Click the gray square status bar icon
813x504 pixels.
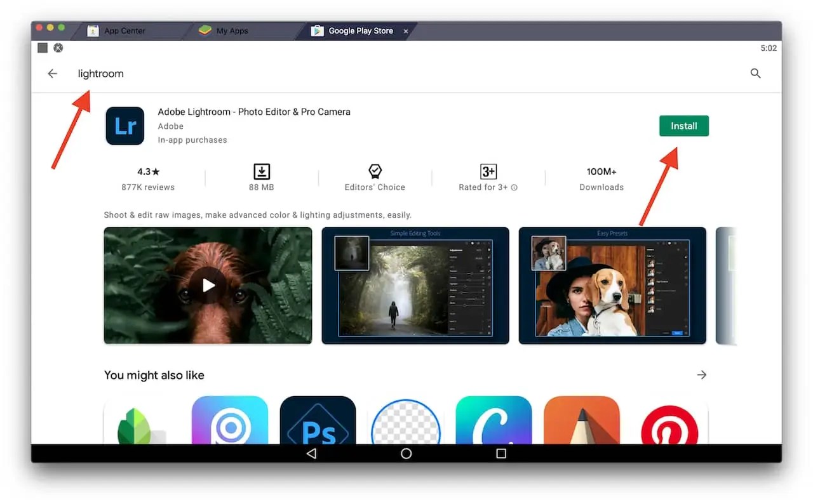click(43, 48)
